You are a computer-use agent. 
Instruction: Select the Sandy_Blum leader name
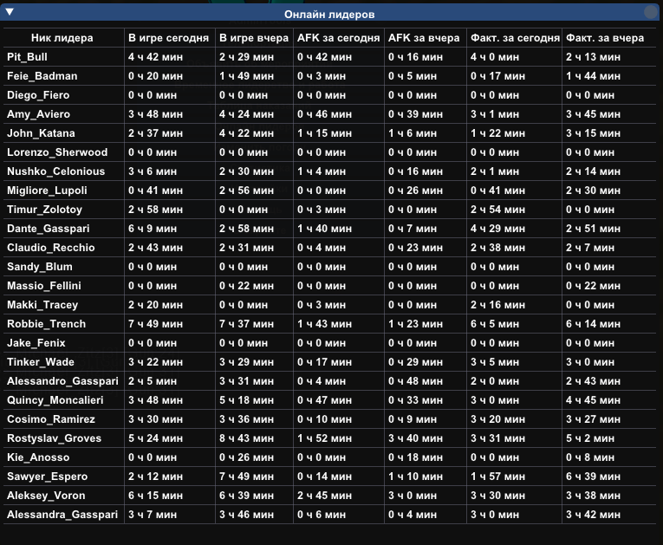coord(40,267)
